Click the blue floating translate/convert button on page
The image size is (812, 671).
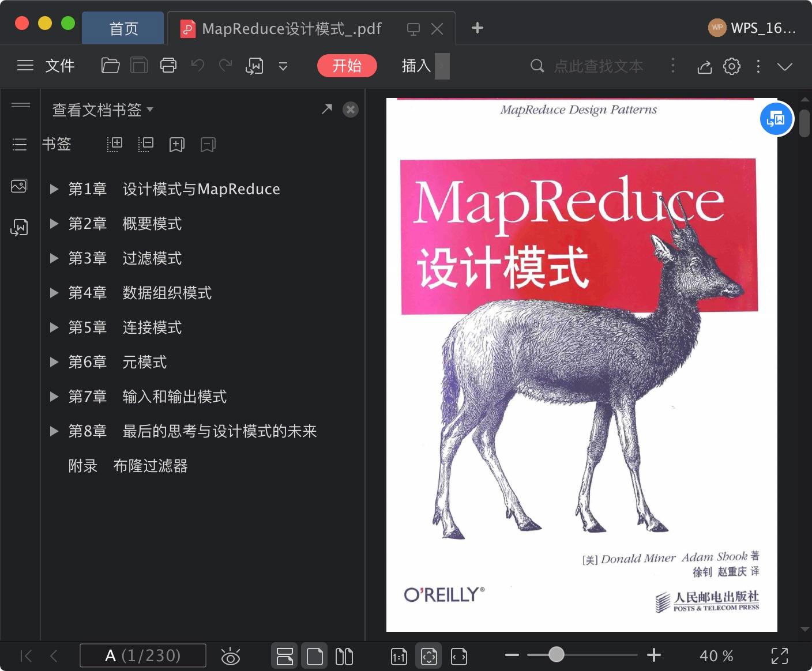tap(776, 119)
